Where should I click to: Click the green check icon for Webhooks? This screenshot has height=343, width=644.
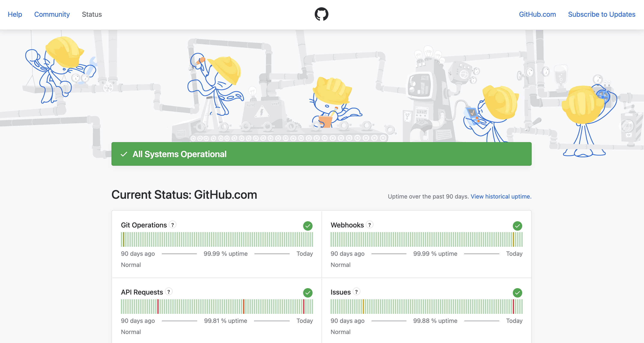[x=518, y=226]
